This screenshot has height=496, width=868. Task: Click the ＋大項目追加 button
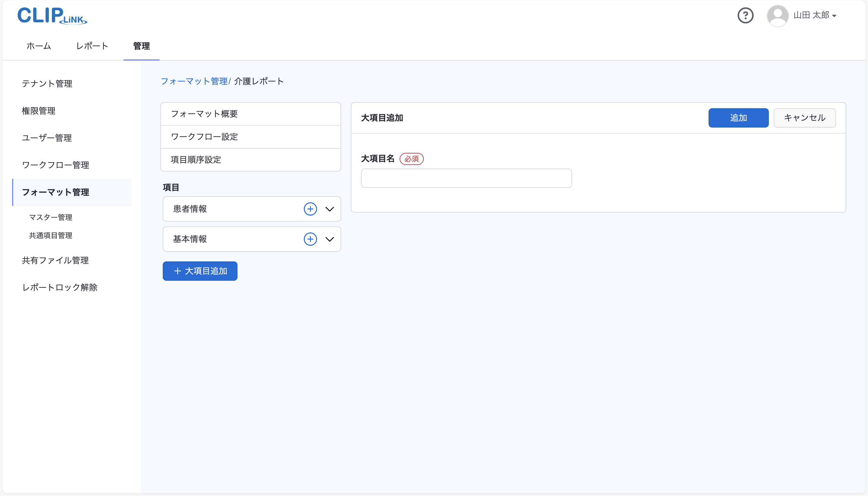point(200,271)
